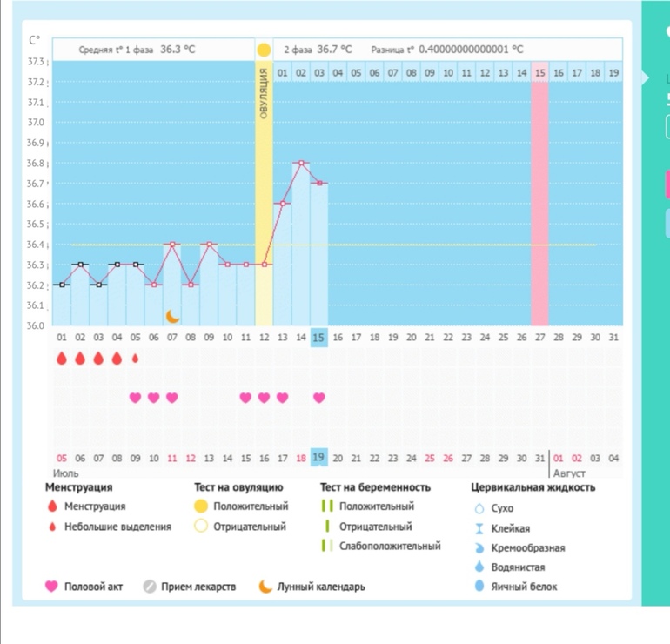Select the menstruation drop under cycle day 01
670x644 pixels.
[x=62, y=358]
